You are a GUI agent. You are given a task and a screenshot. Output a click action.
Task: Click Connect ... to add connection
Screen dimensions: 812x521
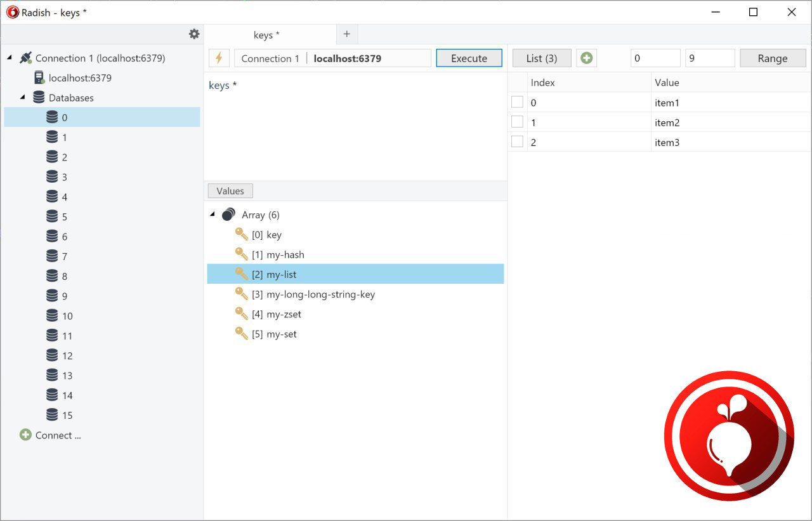pyautogui.click(x=58, y=435)
